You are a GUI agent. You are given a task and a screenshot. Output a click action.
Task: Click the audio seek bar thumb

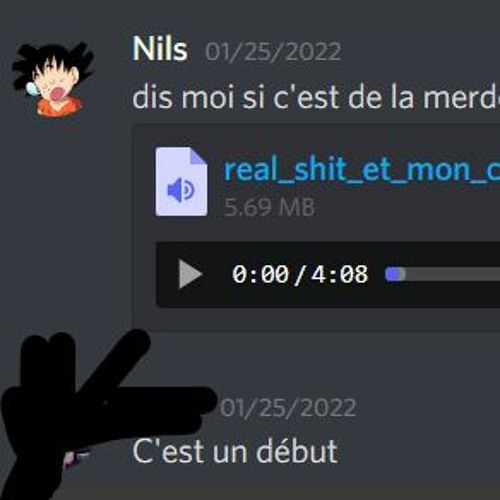394,274
